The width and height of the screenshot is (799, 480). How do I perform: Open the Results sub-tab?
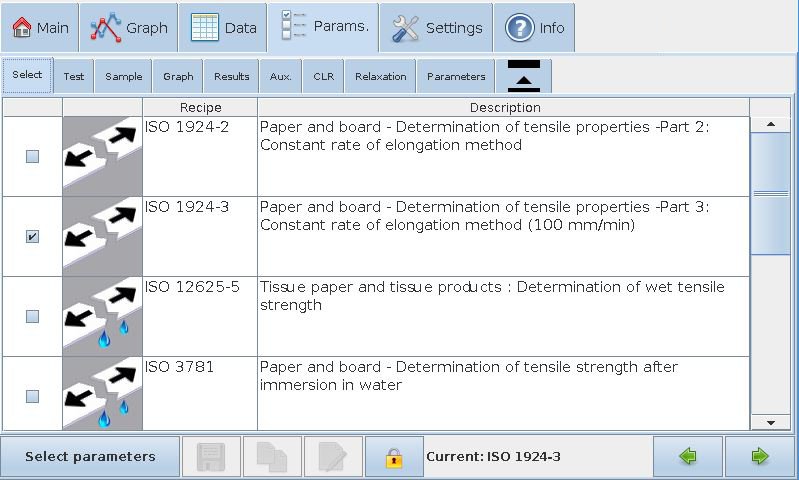click(x=231, y=76)
